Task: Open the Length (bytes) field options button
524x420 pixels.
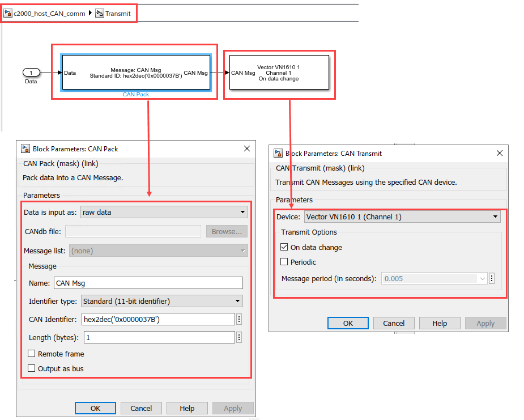Action: pos(239,337)
